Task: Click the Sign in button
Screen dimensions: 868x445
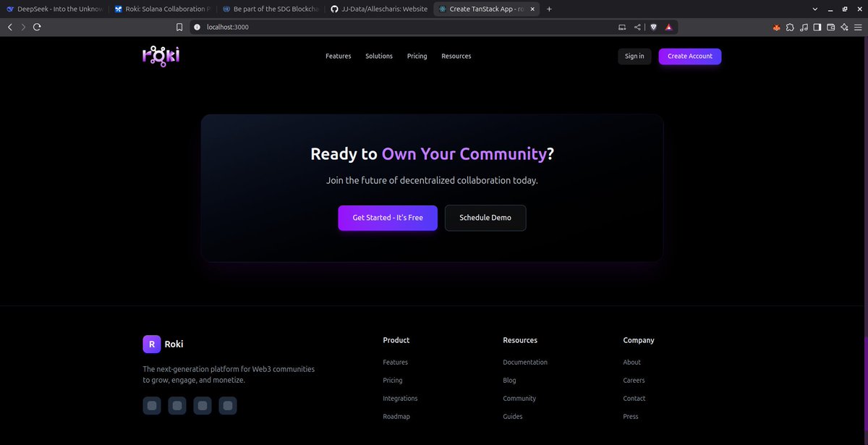Action: tap(634, 56)
